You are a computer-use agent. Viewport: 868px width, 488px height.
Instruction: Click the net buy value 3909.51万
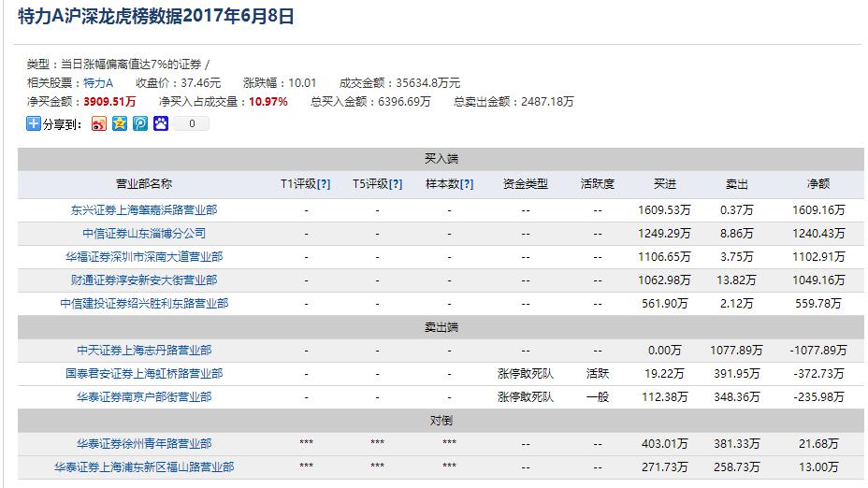click(x=109, y=102)
